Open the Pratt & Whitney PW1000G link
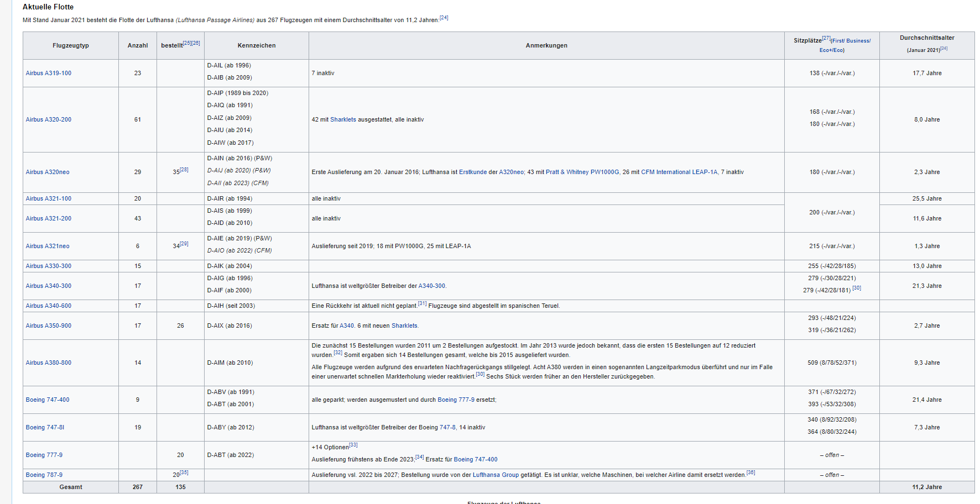 coord(583,172)
